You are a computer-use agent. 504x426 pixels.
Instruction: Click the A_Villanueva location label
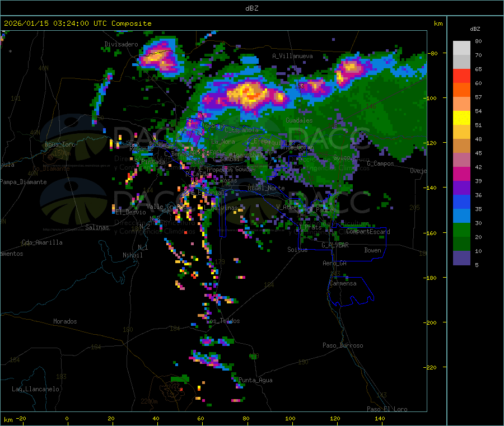(x=292, y=56)
